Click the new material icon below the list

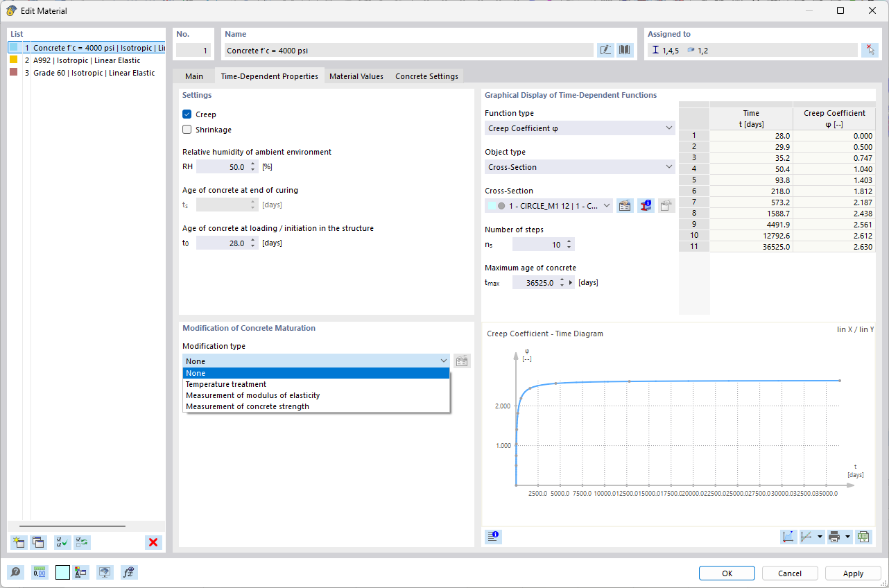tap(19, 542)
